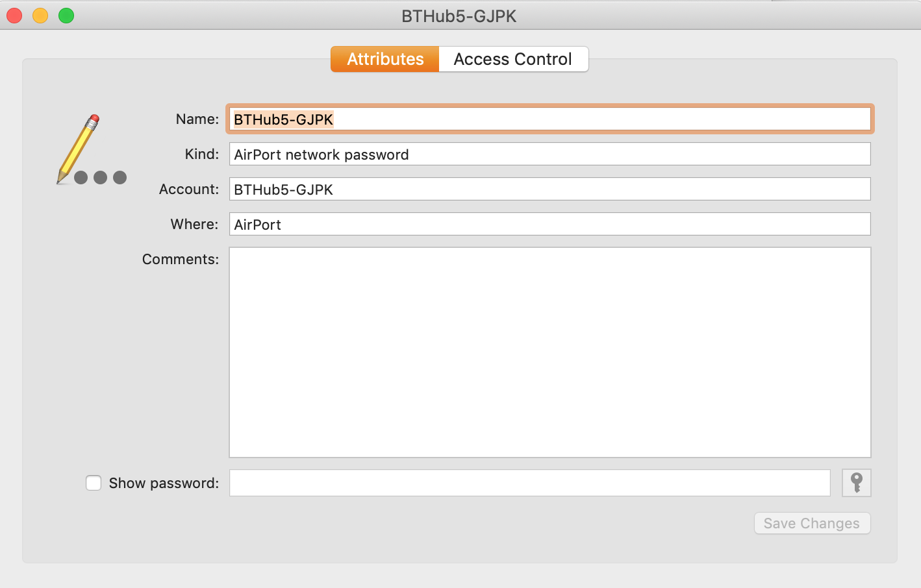Switch to the Access Control tab
This screenshot has height=588, width=921.
(x=513, y=59)
